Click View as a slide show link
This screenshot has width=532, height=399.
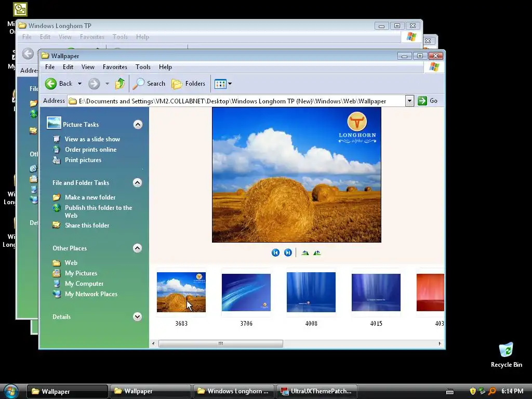click(x=92, y=139)
